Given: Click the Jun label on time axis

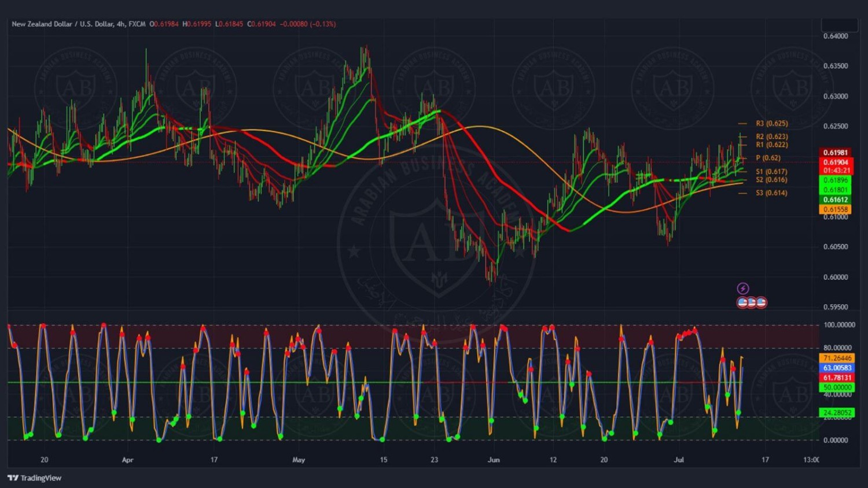Looking at the screenshot, I should point(494,460).
